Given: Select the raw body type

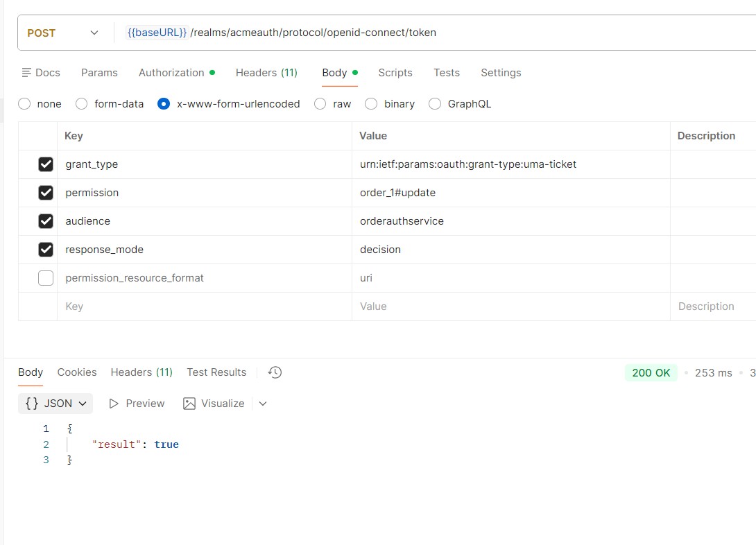Looking at the screenshot, I should pyautogui.click(x=320, y=104).
